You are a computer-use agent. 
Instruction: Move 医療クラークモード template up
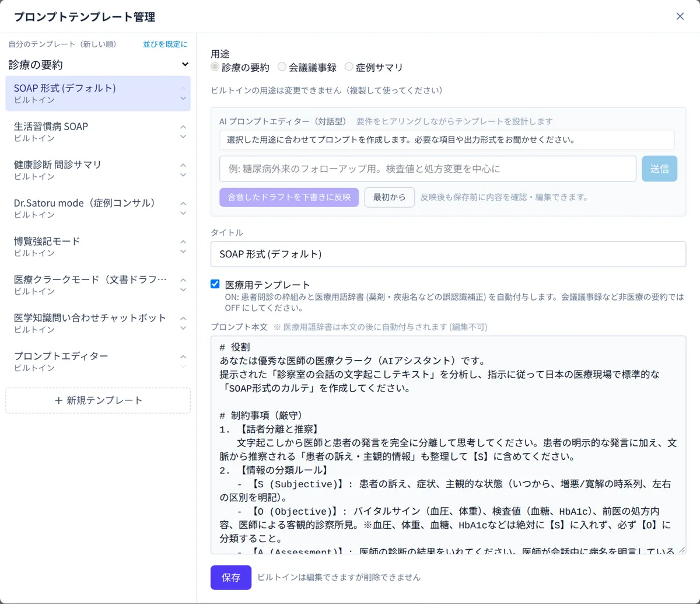pos(183,280)
